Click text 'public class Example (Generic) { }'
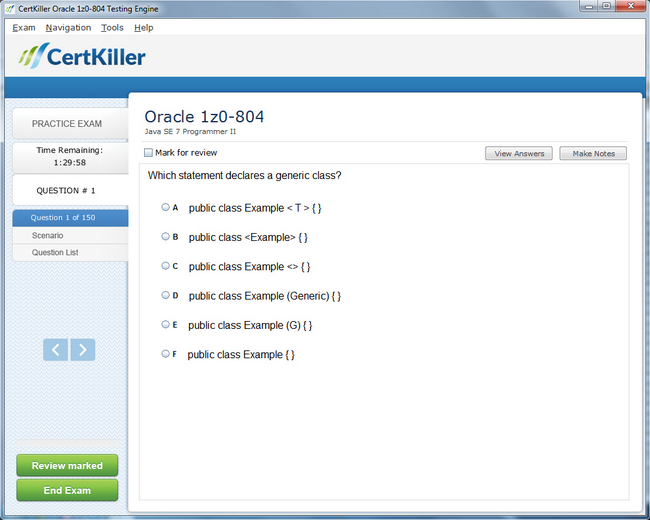This screenshot has height=520, width=650. click(x=264, y=296)
